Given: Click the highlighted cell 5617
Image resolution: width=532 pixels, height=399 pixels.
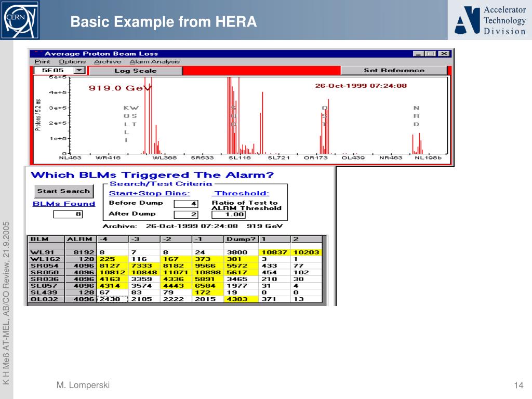Looking at the screenshot, I should (241, 272).
